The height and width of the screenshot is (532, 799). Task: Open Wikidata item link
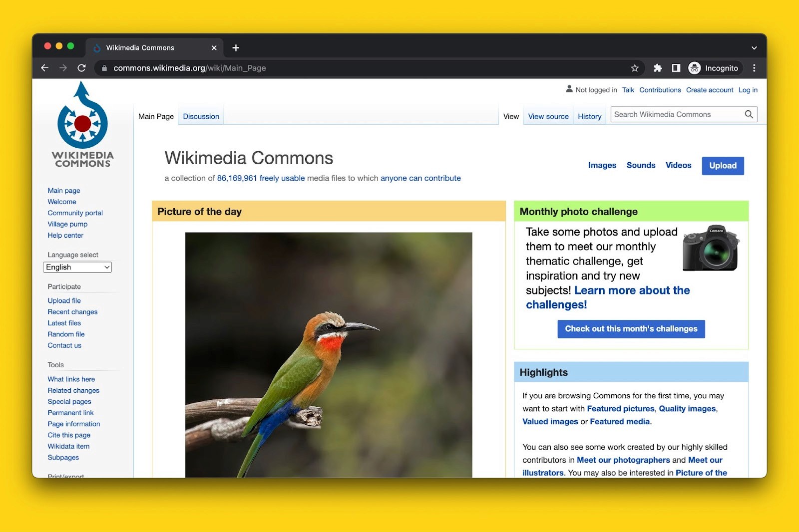point(68,446)
